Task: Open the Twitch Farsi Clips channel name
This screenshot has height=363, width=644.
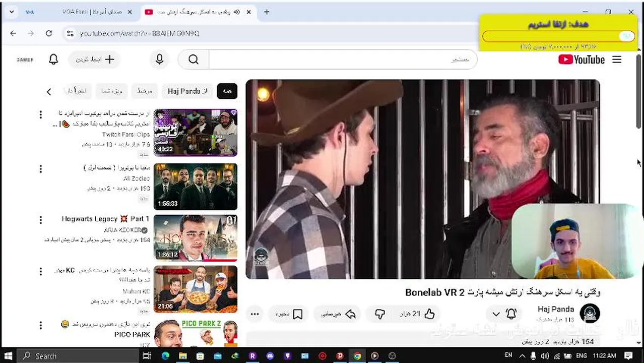Action: [125, 135]
